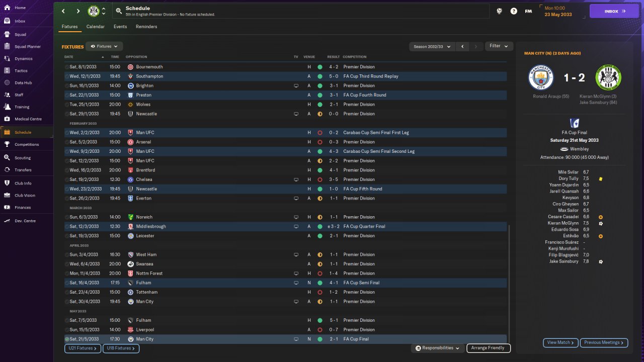Click the View Match button
The height and width of the screenshot is (362, 644).
(561, 342)
